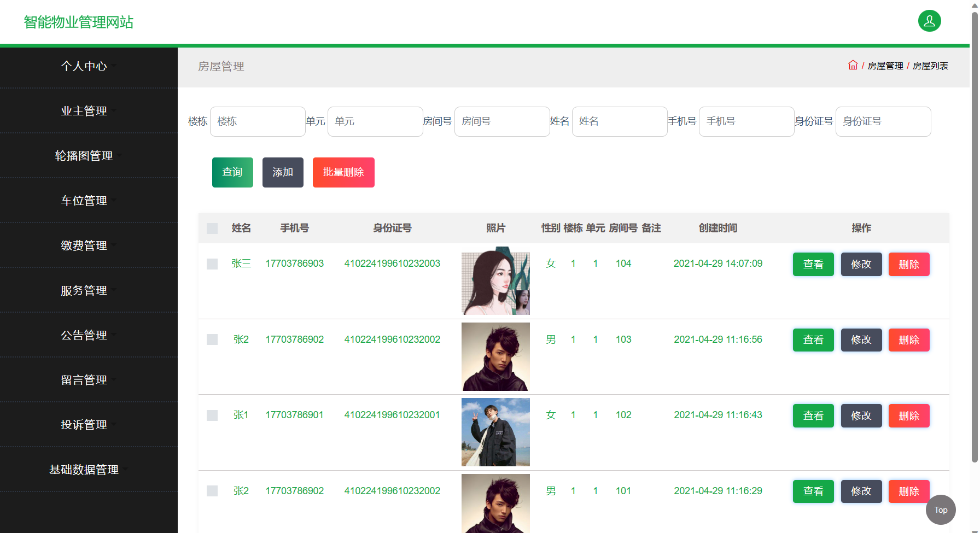View details for room 103 record
This screenshot has width=980, height=533.
[813, 340]
